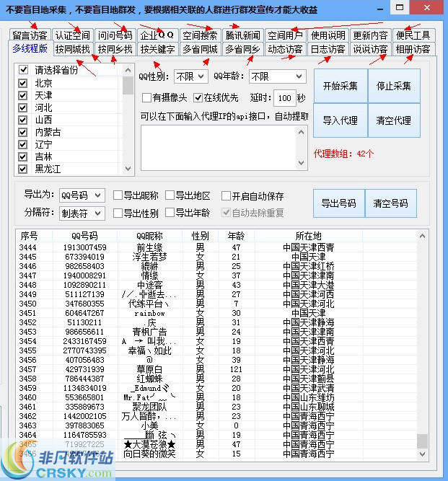Click the 导出号码 button
The width and height of the screenshot is (448, 481).
coord(339,203)
